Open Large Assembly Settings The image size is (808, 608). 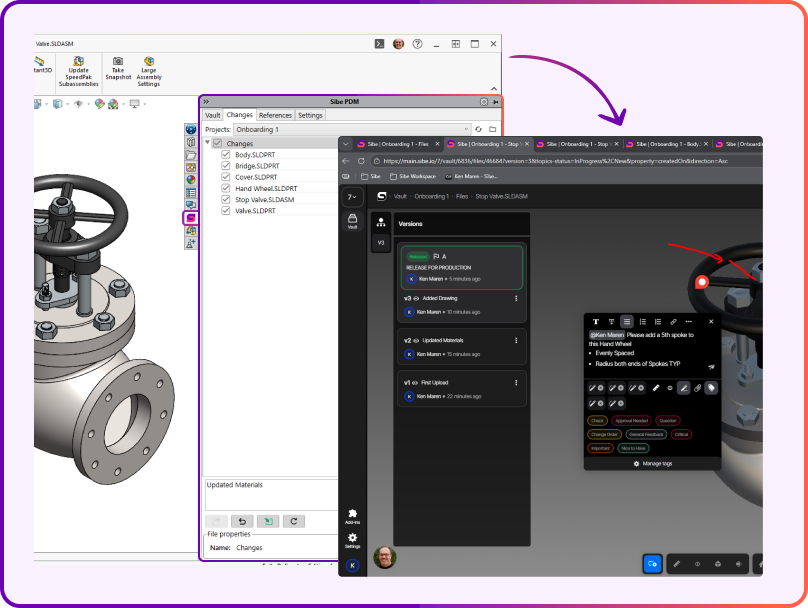click(149, 71)
